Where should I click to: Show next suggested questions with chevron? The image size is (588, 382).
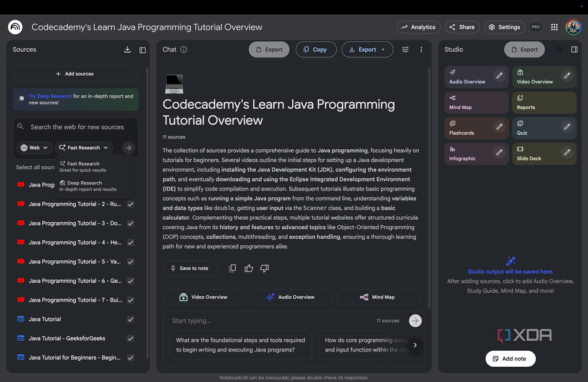pyautogui.click(x=415, y=345)
